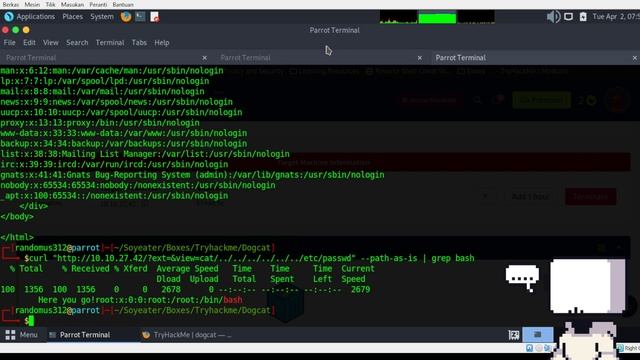This screenshot has height=360, width=640.
Task: Click the battery indicator icon
Action: (x=583, y=17)
